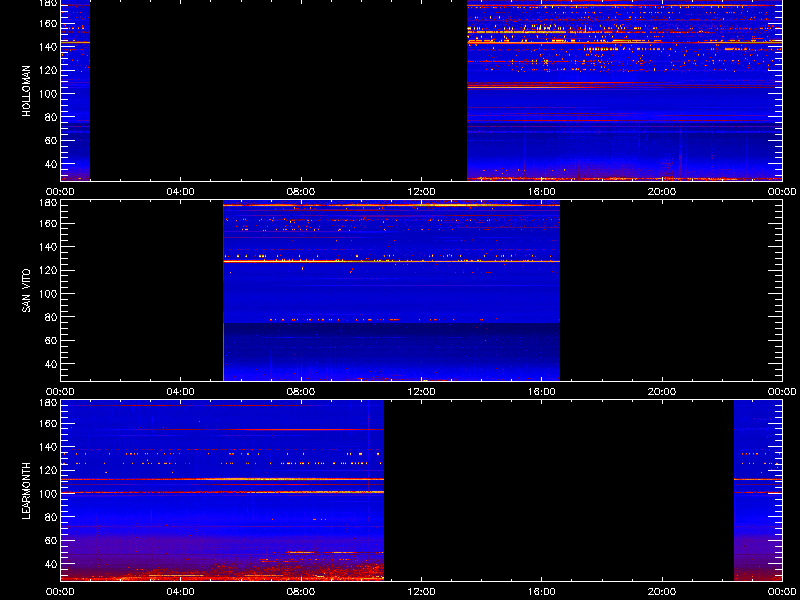This screenshot has width=800, height=600.
Task: Select 12:00 tick label under Holloman plot
Action: tap(421, 192)
